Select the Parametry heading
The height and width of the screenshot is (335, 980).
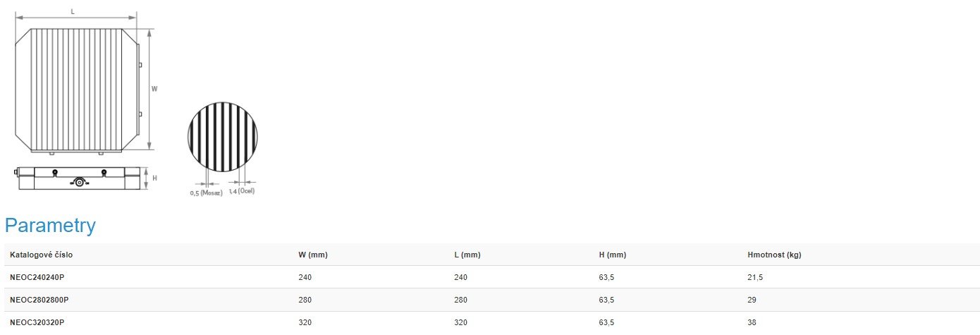click(x=50, y=226)
